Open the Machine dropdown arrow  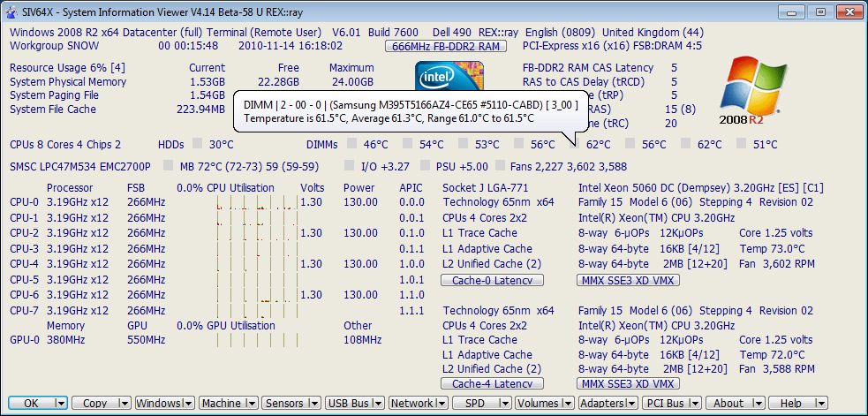[252, 404]
